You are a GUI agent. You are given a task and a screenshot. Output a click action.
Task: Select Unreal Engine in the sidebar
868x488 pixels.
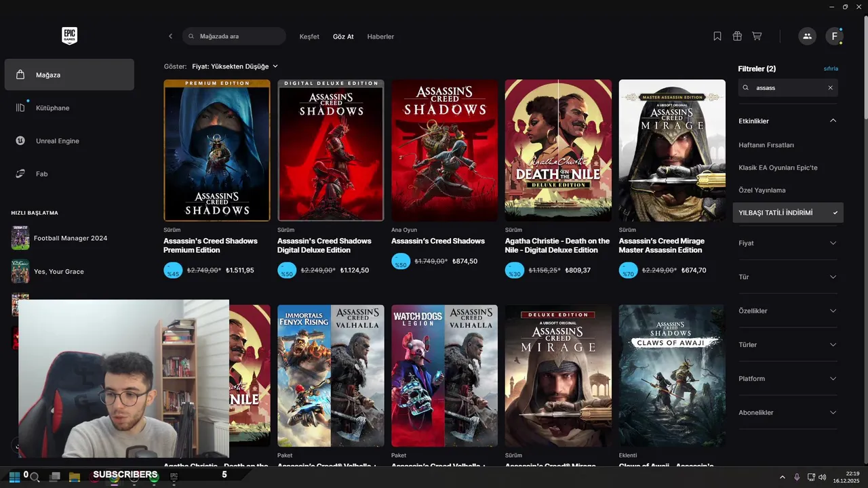69,141
